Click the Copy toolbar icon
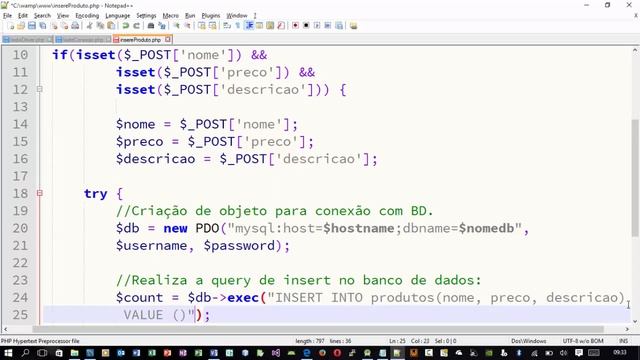This screenshot has width=640, height=360. pos(100,26)
